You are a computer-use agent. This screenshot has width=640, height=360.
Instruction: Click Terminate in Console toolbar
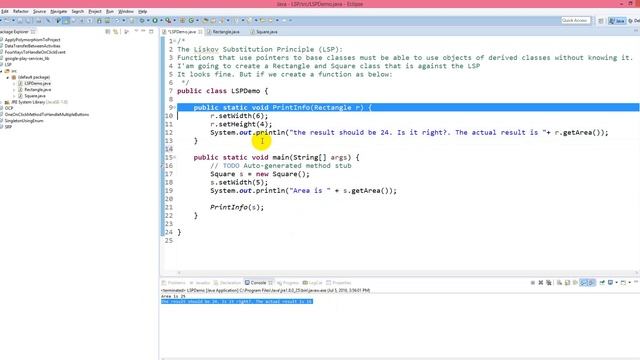coord(533,282)
